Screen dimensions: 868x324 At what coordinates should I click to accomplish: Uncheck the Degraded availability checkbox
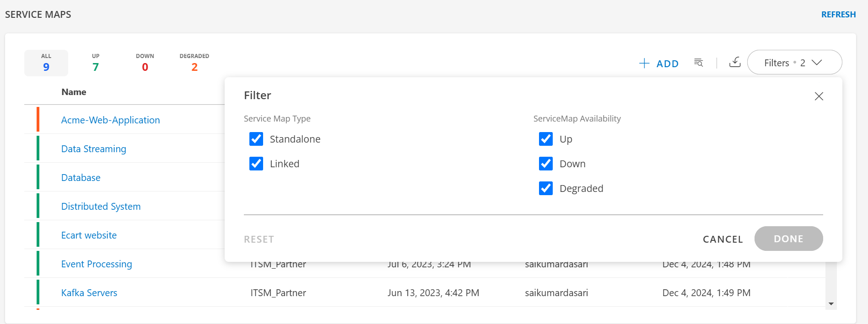tap(546, 188)
